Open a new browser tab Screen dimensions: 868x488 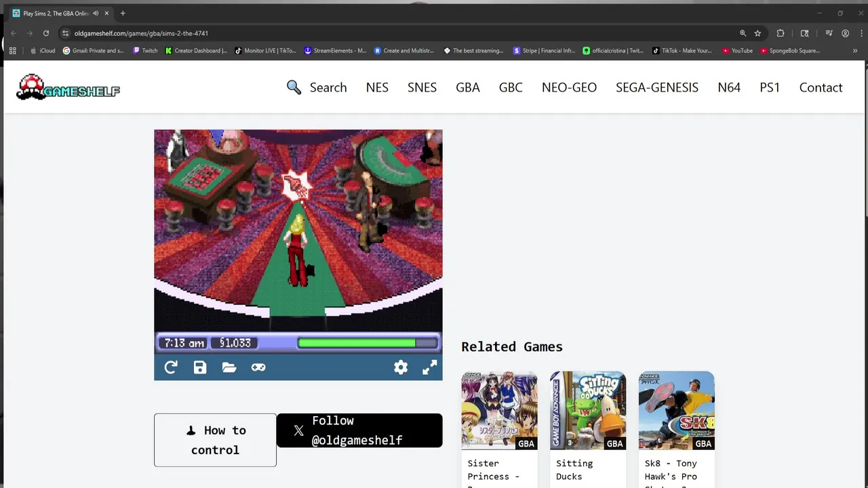123,14
